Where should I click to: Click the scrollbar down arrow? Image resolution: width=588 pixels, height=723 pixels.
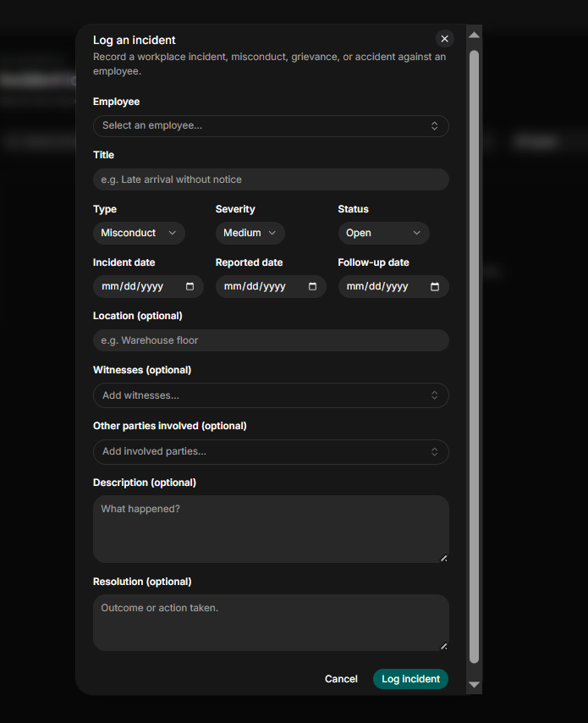pyautogui.click(x=474, y=685)
